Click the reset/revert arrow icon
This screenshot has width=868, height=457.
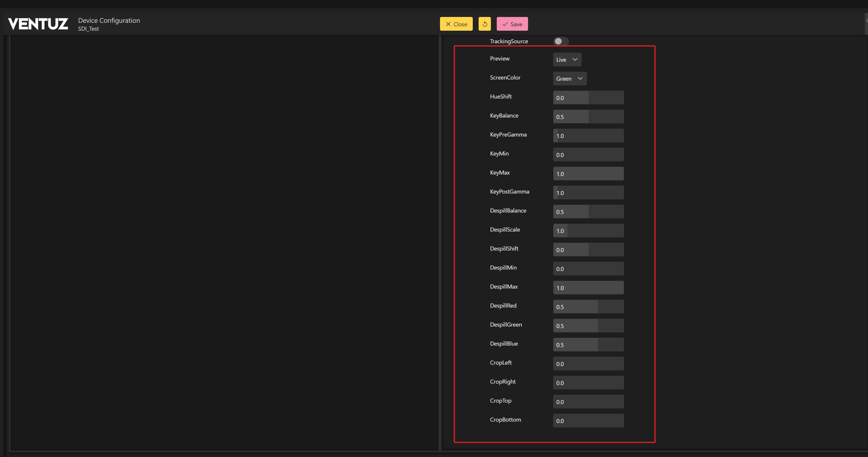point(484,24)
